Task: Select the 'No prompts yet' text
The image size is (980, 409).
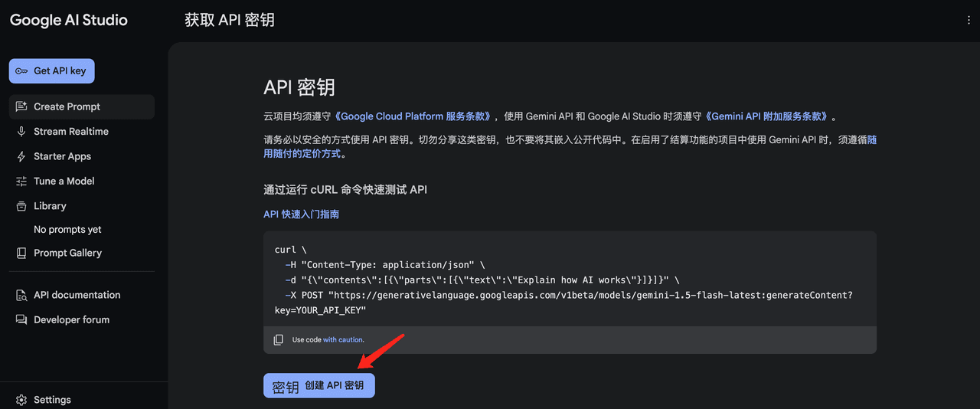Action: coord(67,230)
